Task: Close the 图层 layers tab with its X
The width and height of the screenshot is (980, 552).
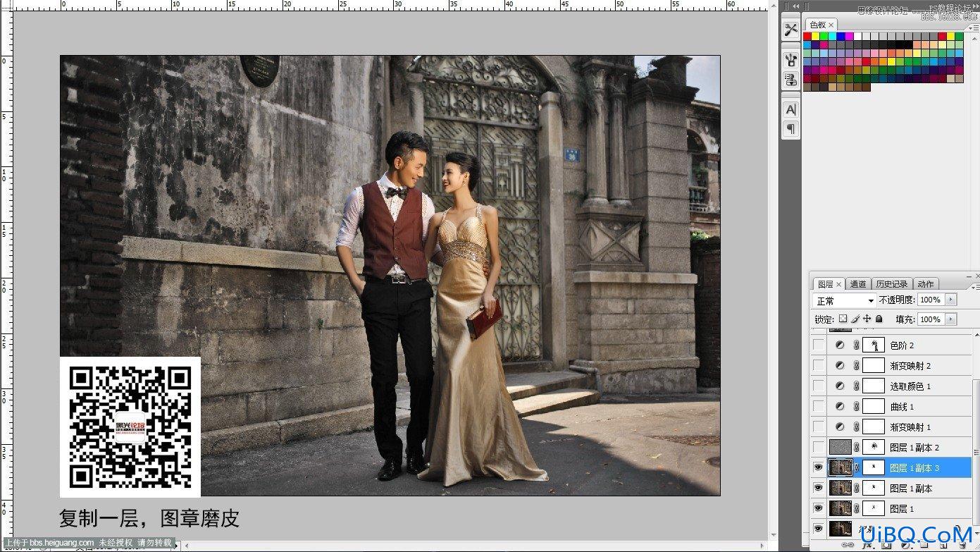Action: (x=838, y=284)
